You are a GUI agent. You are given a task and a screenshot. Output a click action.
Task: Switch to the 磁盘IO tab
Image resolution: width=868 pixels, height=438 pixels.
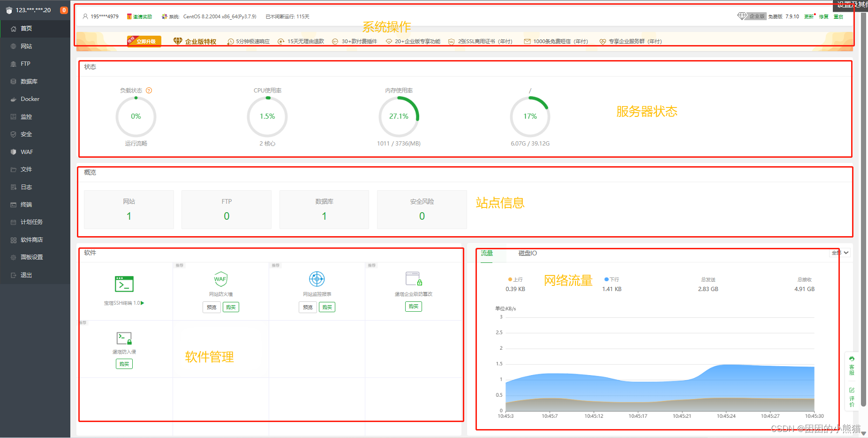click(x=528, y=254)
